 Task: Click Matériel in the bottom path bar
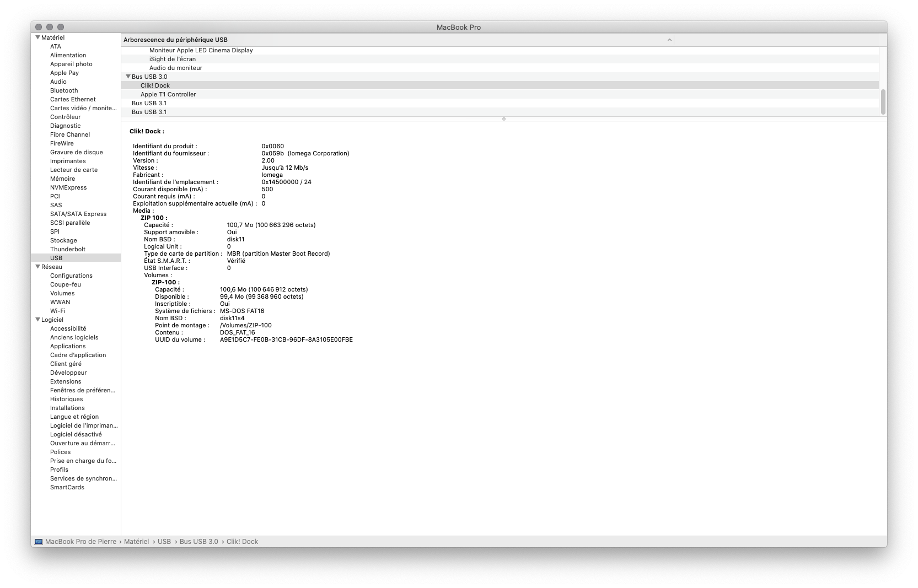(136, 542)
